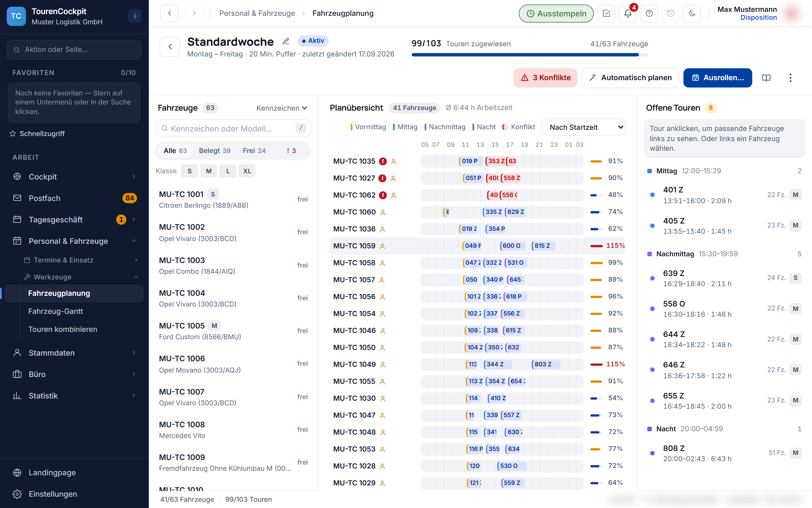Filter vehicles by the conflict count 3
Screen dimensions: 812x508
(291, 151)
